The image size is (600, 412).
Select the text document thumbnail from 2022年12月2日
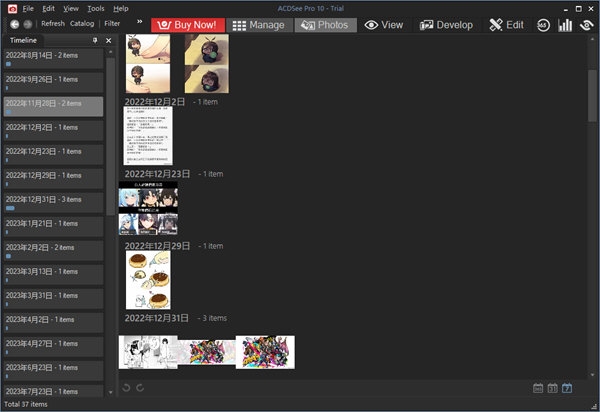[x=148, y=136]
